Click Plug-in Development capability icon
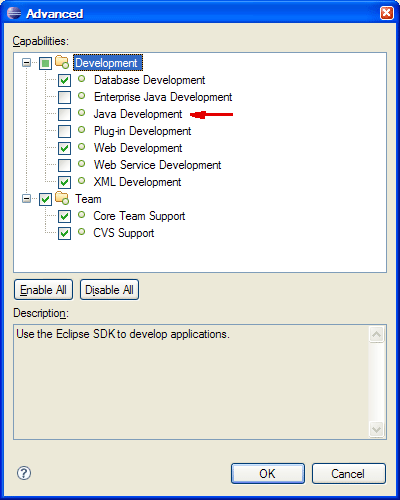Screen dimensions: 400x500 tap(81, 130)
